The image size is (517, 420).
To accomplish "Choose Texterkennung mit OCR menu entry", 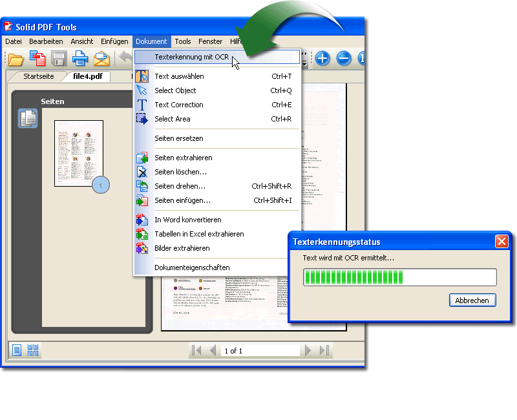I will (x=192, y=57).
